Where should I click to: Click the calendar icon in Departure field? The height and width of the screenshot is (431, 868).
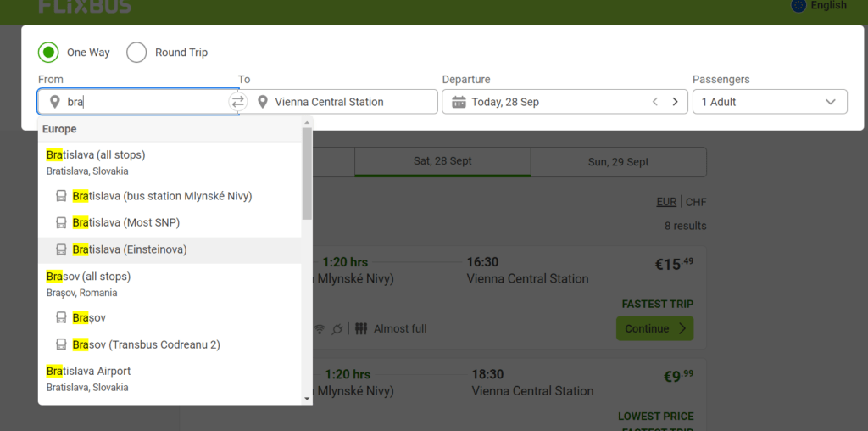(x=459, y=102)
